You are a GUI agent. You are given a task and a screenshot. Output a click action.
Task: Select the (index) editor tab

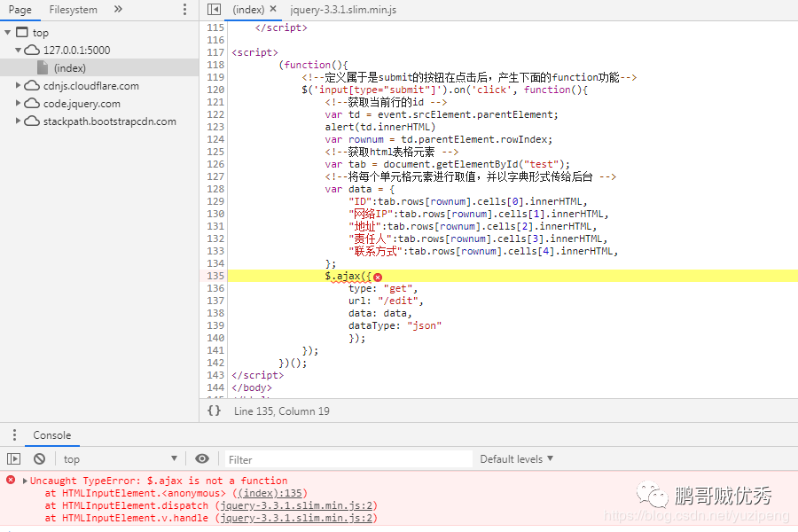pyautogui.click(x=248, y=10)
